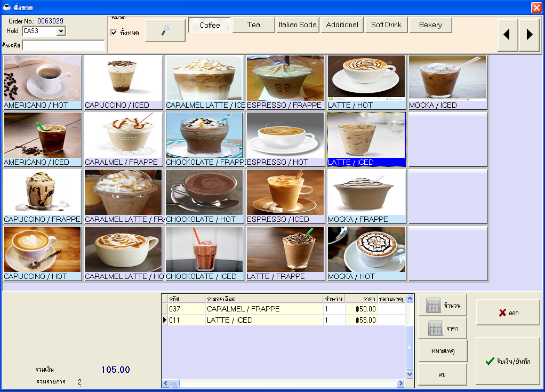Click the ราคา column header in order table
The image size is (545, 392).
(361, 299)
